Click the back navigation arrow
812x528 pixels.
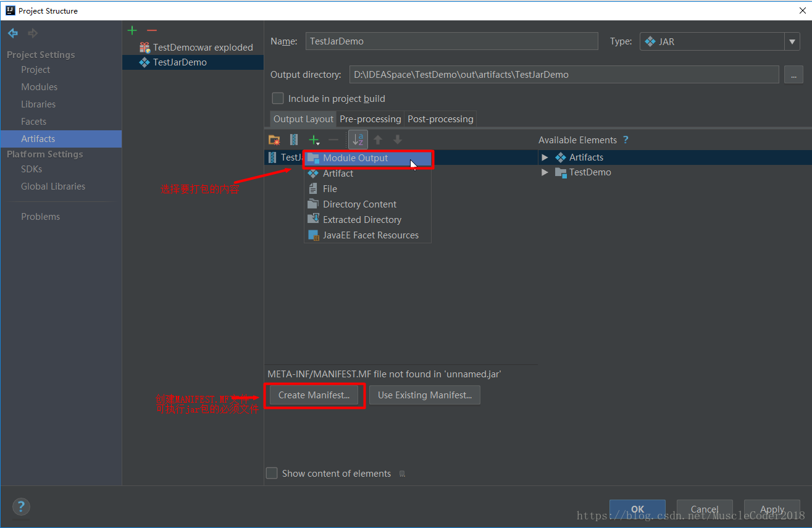coord(13,33)
